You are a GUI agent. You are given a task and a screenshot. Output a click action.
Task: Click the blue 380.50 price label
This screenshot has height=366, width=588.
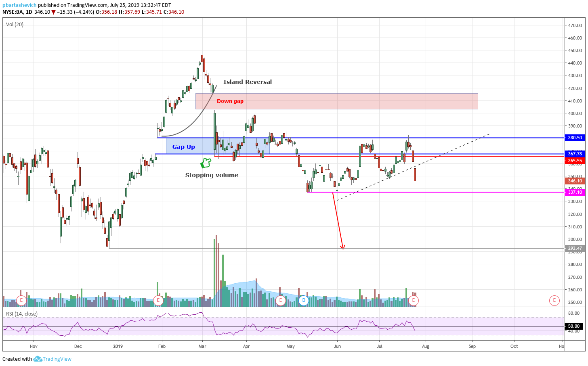575,138
